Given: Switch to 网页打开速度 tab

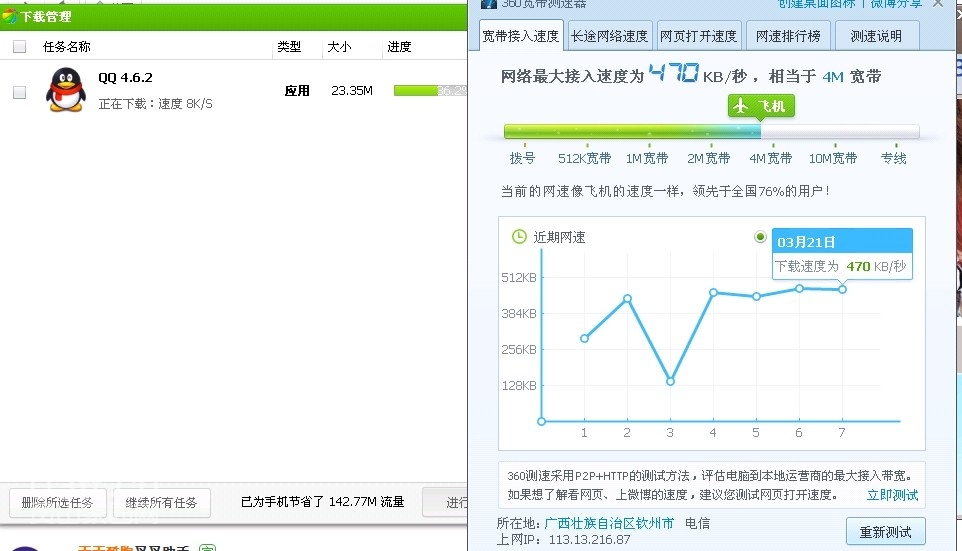Looking at the screenshot, I should pos(698,36).
